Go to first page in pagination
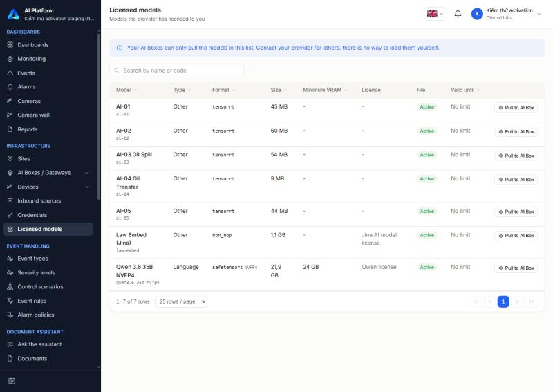The height and width of the screenshot is (392, 553). 475,301
